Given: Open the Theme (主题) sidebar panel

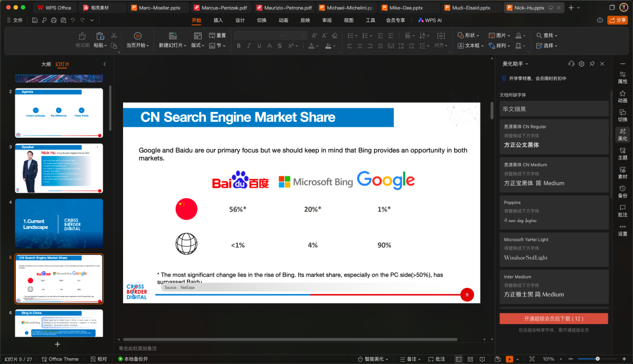Looking at the screenshot, I should [x=622, y=154].
